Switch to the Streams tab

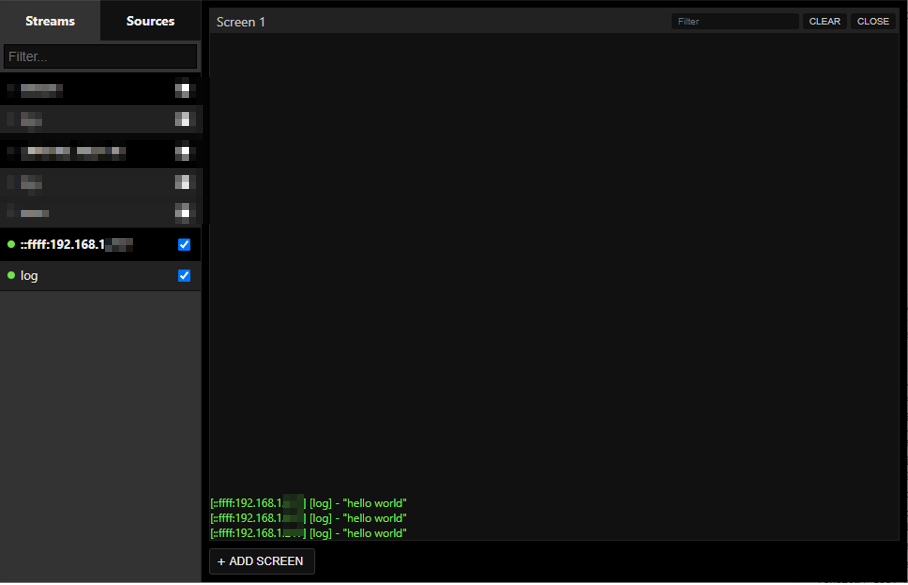(x=50, y=20)
